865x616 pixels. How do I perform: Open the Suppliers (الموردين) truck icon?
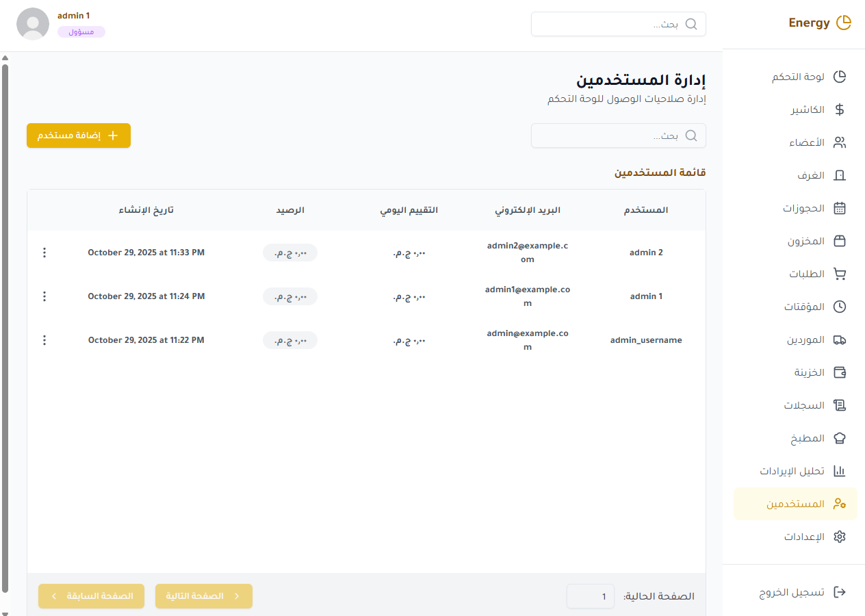pos(840,339)
